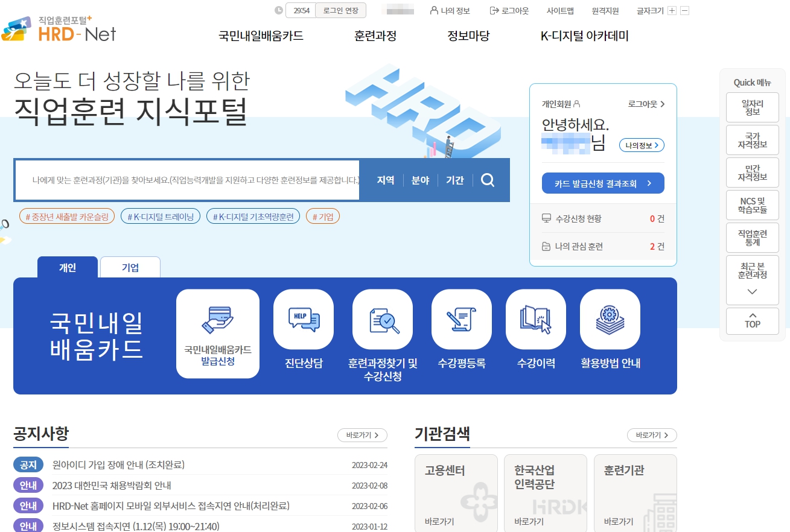Open 국가 자격정보 quick menu
Screen dimensions: 790x532
(x=753, y=140)
